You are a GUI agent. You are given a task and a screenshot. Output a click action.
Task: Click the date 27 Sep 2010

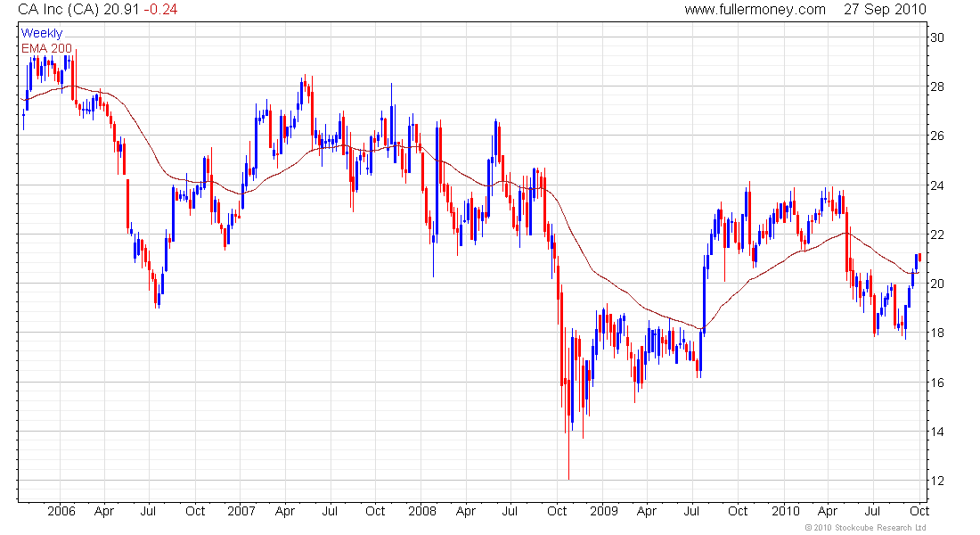pos(885,10)
